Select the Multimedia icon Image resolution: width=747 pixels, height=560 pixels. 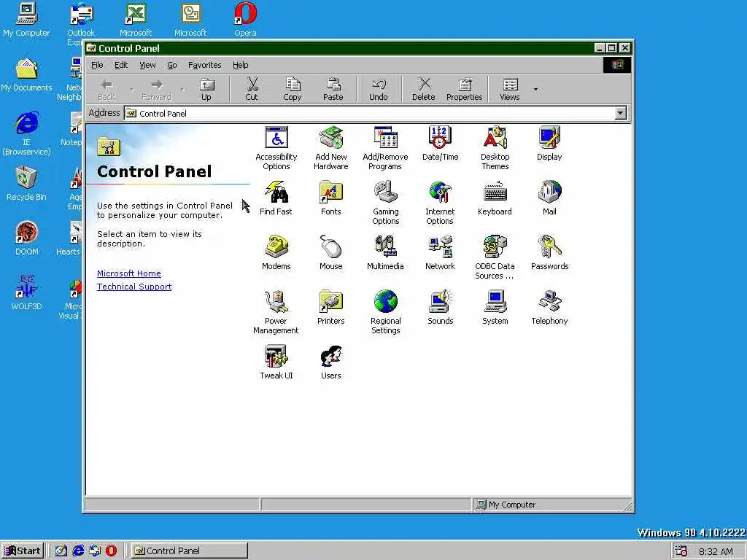click(385, 253)
